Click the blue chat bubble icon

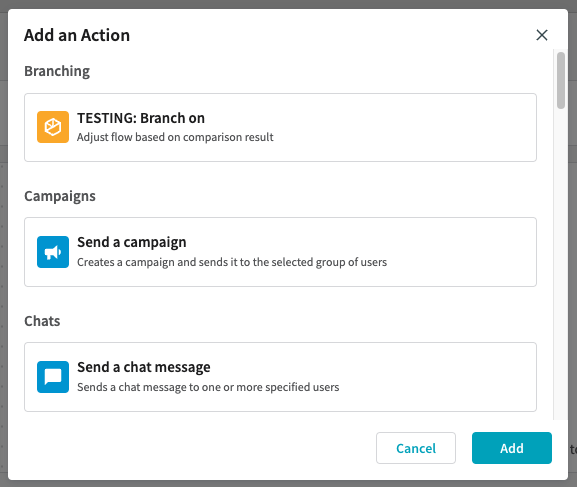point(53,377)
